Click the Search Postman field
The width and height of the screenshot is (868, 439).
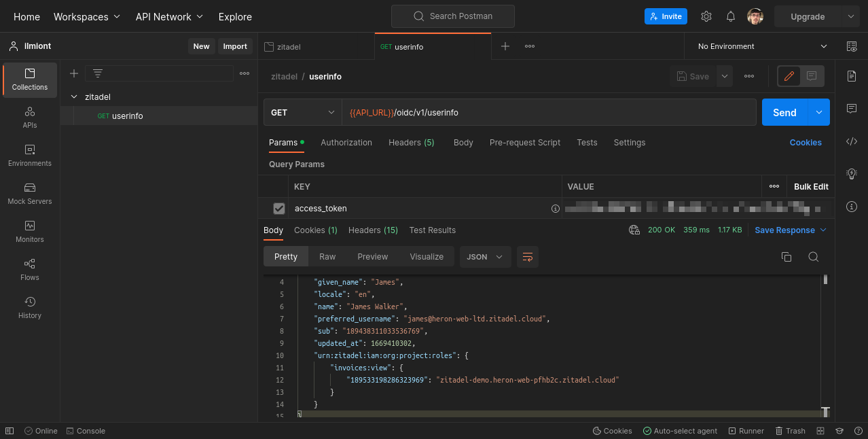[452, 16]
